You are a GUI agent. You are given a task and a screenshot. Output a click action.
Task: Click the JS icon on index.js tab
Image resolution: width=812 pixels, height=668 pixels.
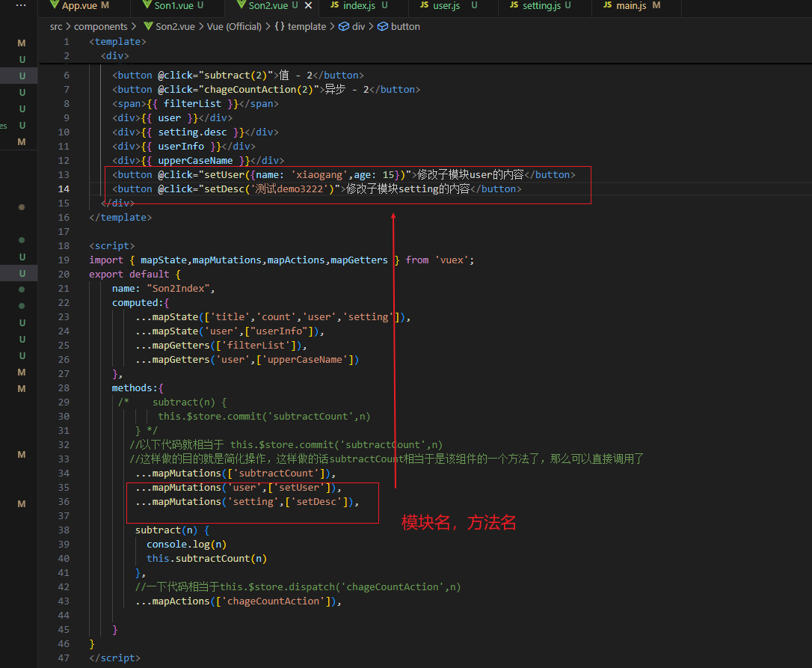coord(334,4)
